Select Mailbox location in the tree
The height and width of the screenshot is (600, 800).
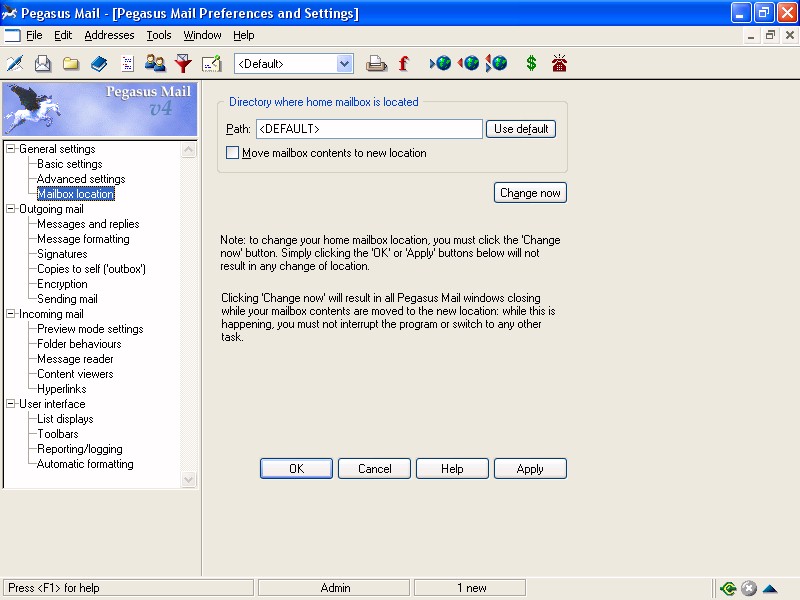[x=76, y=194]
